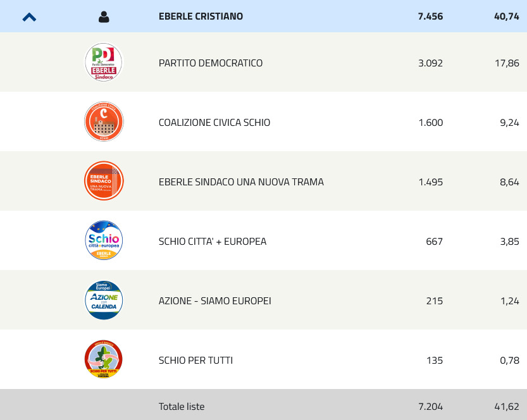Select the Coalizione Civica Schio emblem
Screen dimensions: 527x420
[x=104, y=121]
